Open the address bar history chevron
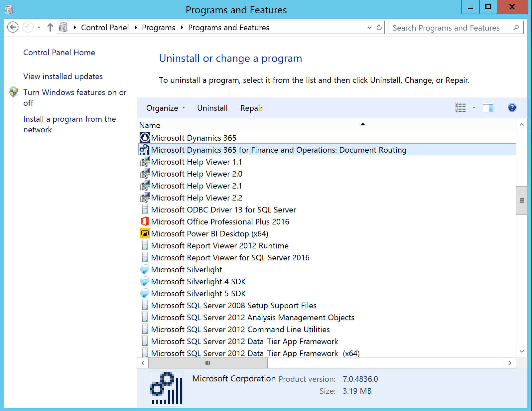 (369, 28)
